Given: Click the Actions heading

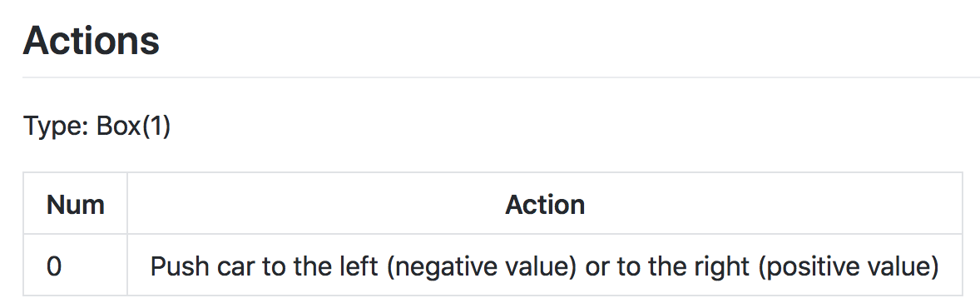Looking at the screenshot, I should (x=92, y=40).
